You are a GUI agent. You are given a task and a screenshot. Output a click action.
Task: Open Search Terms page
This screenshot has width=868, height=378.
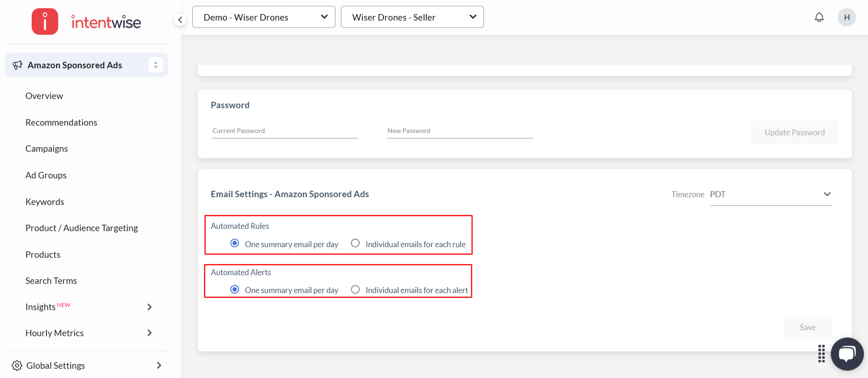coord(51,281)
